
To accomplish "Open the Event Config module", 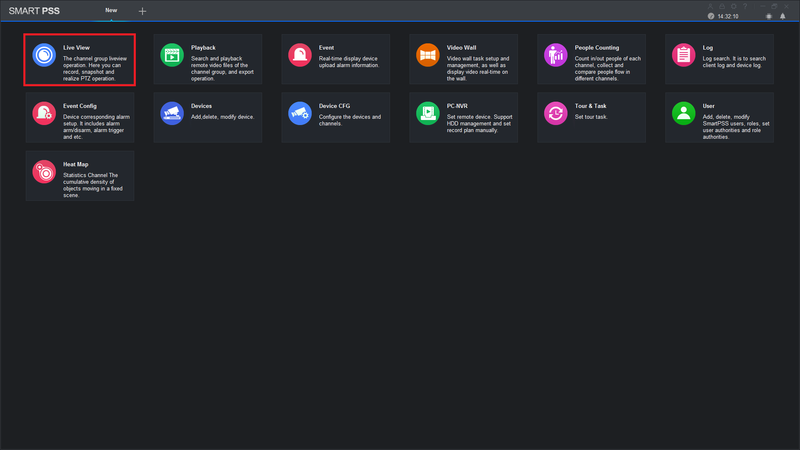I will (80, 117).
